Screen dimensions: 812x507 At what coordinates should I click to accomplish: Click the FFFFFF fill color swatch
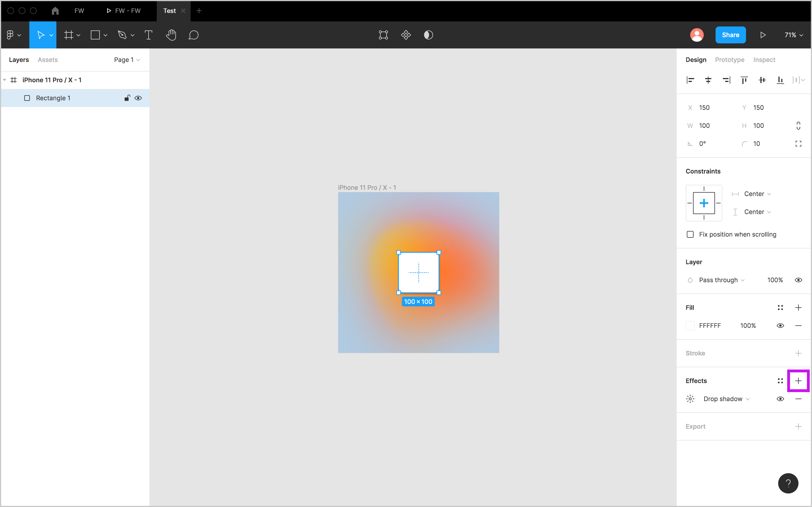point(690,326)
